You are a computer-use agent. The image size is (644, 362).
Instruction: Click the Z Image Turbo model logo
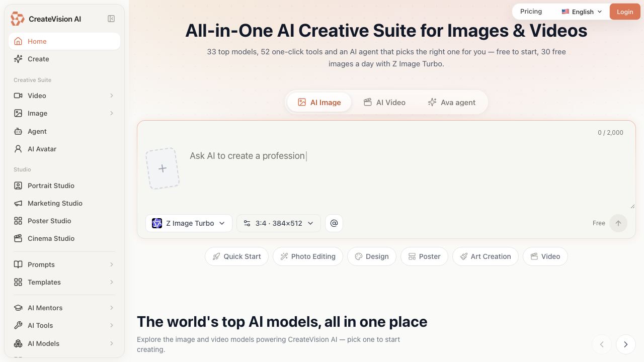(157, 223)
